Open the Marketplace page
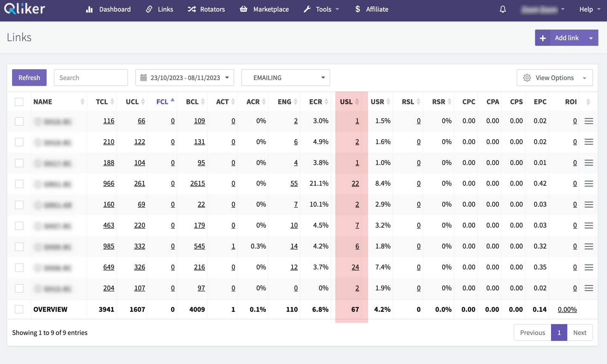 point(264,9)
